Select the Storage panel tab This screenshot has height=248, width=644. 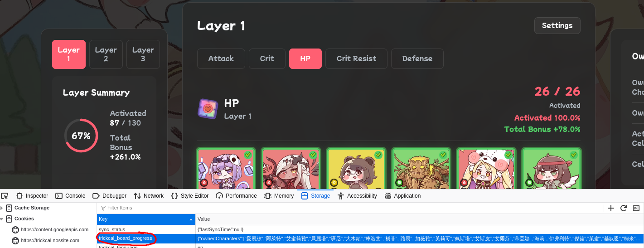click(315, 196)
